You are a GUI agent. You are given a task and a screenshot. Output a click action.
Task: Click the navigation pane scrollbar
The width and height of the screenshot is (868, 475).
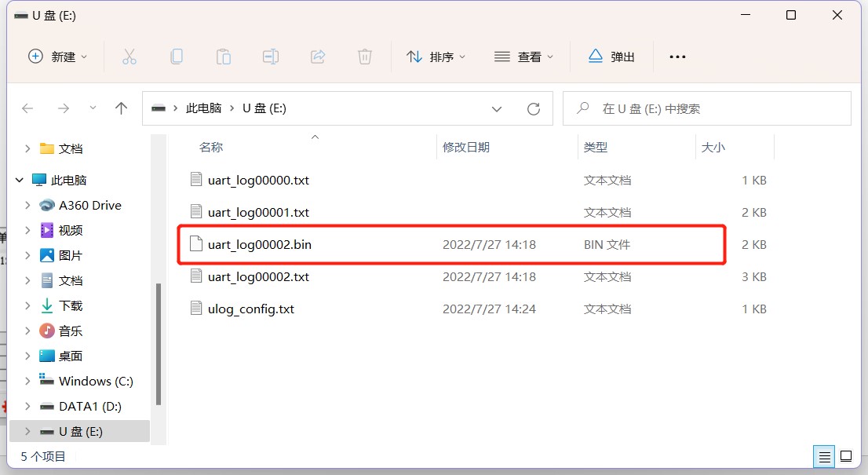click(x=159, y=344)
